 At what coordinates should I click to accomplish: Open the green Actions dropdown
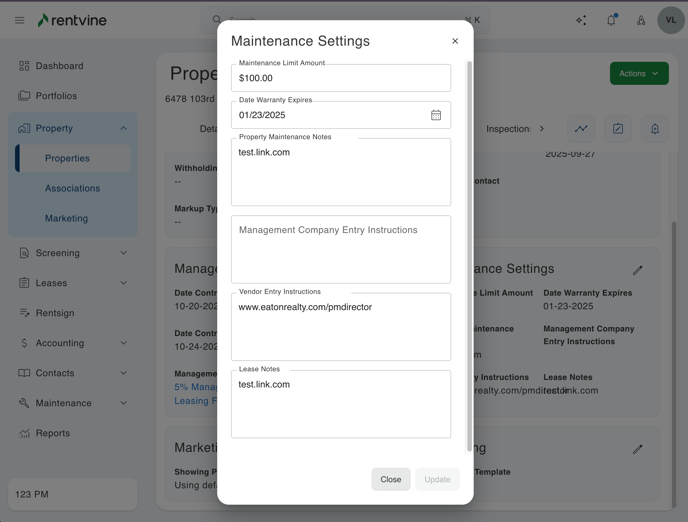(x=639, y=73)
